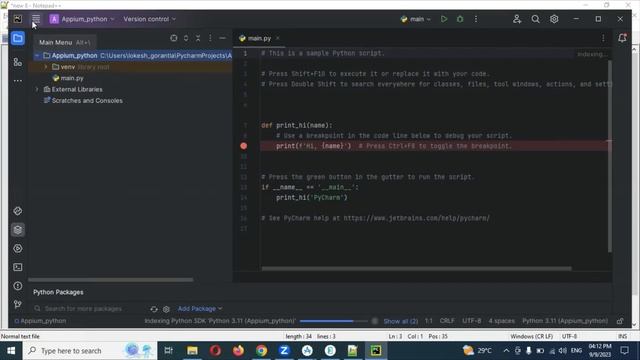Click Show all (2) background tasks link

(x=401, y=321)
